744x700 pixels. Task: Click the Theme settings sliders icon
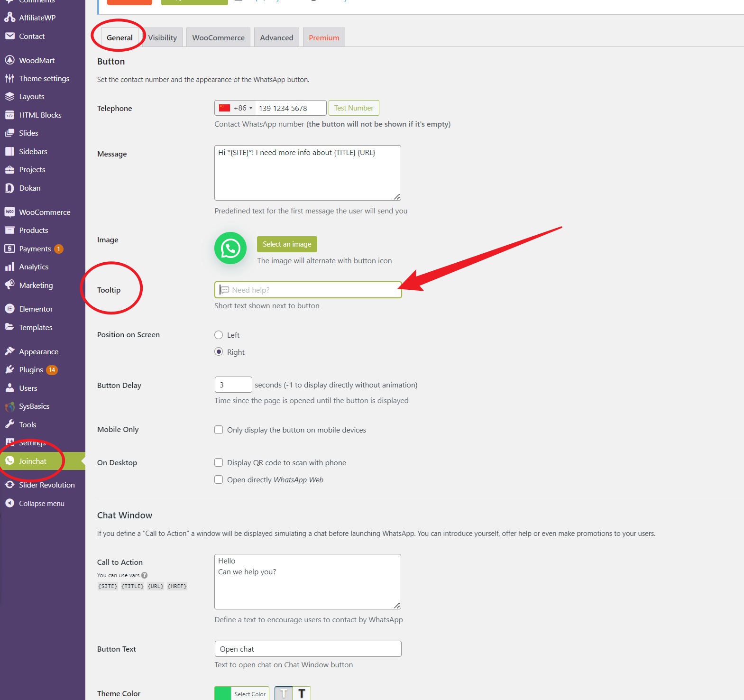[x=9, y=78]
